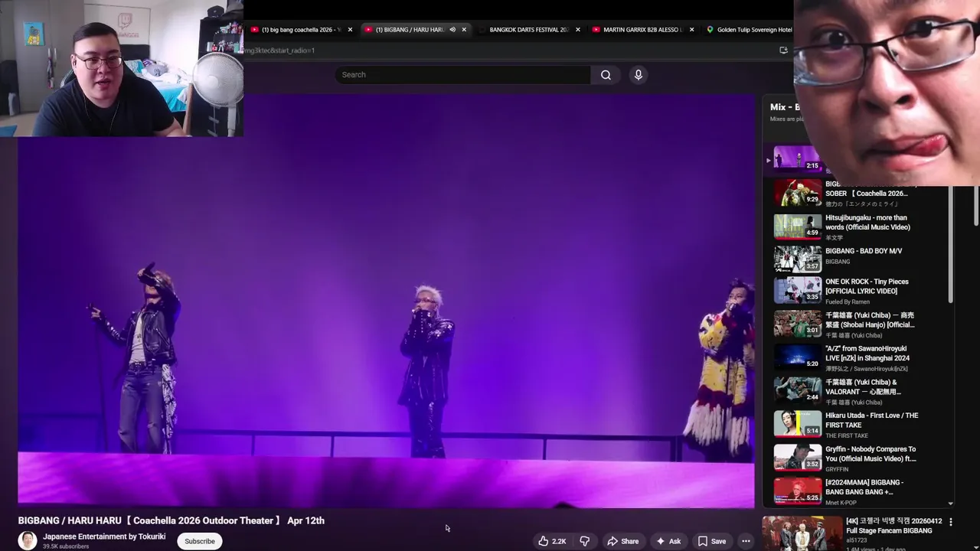Click 'ONE OK ROCK - Tiny Pieces' title
The image size is (980, 551).
click(867, 286)
